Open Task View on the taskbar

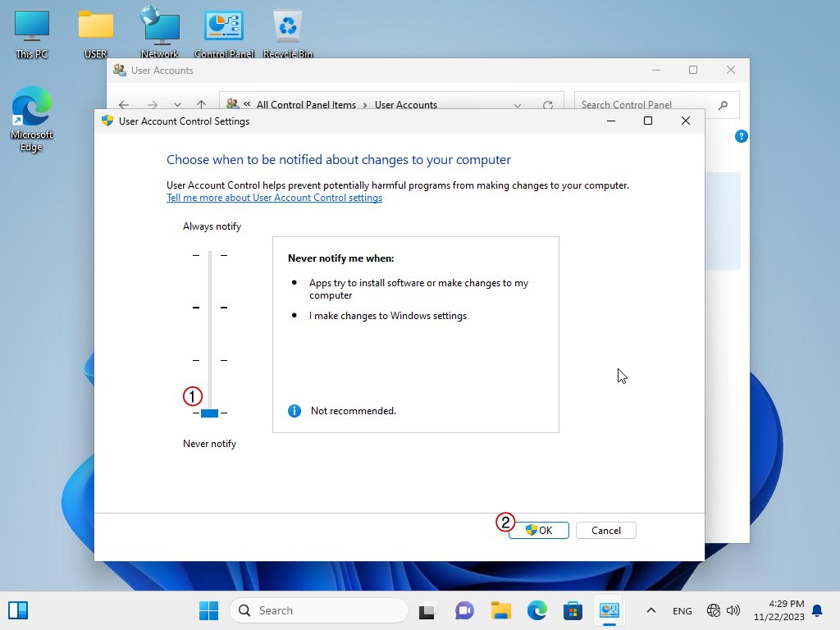coord(427,610)
